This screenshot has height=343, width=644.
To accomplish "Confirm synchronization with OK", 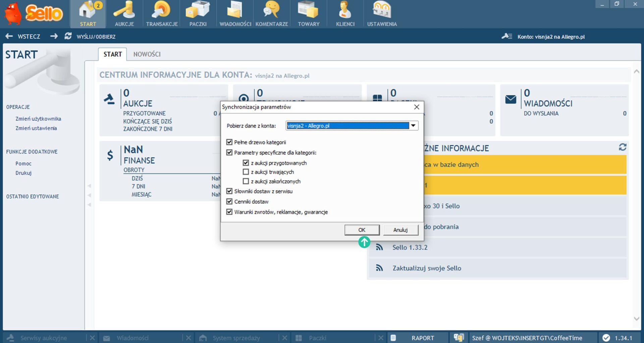I will click(362, 230).
